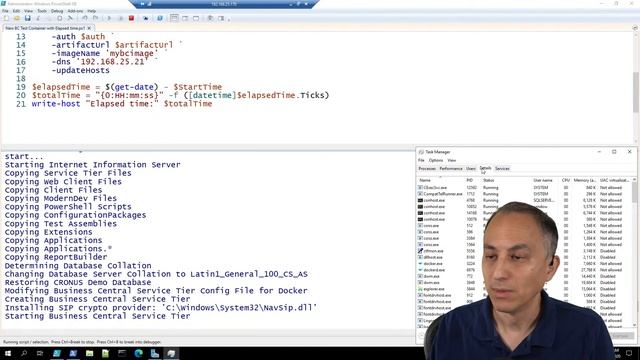Switch to Task Manager Performance tab
The image size is (640, 360).
tap(451, 169)
